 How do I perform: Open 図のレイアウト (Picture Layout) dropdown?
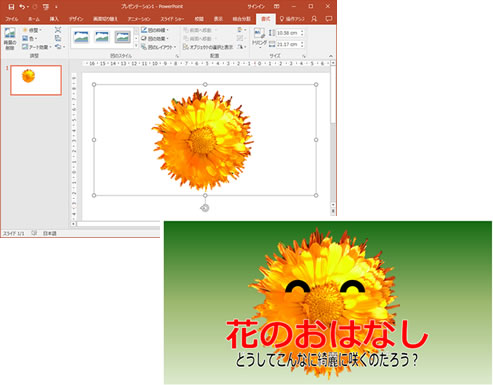158,47
